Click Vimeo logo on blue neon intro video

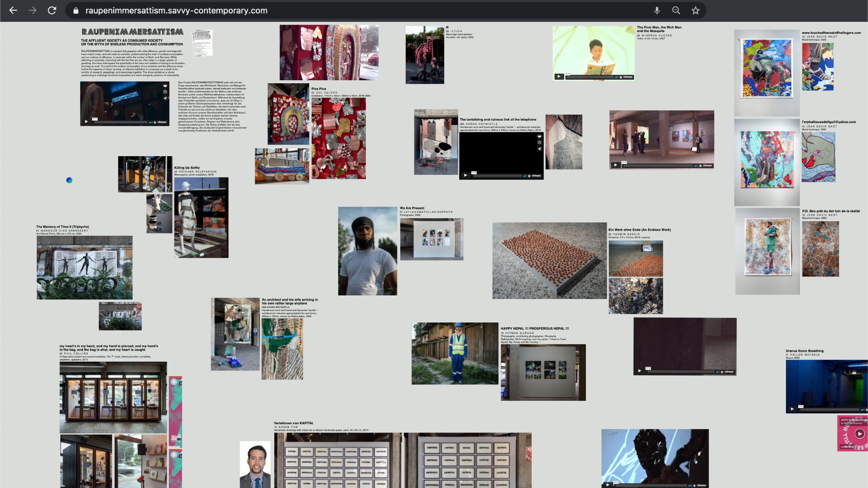162,122
